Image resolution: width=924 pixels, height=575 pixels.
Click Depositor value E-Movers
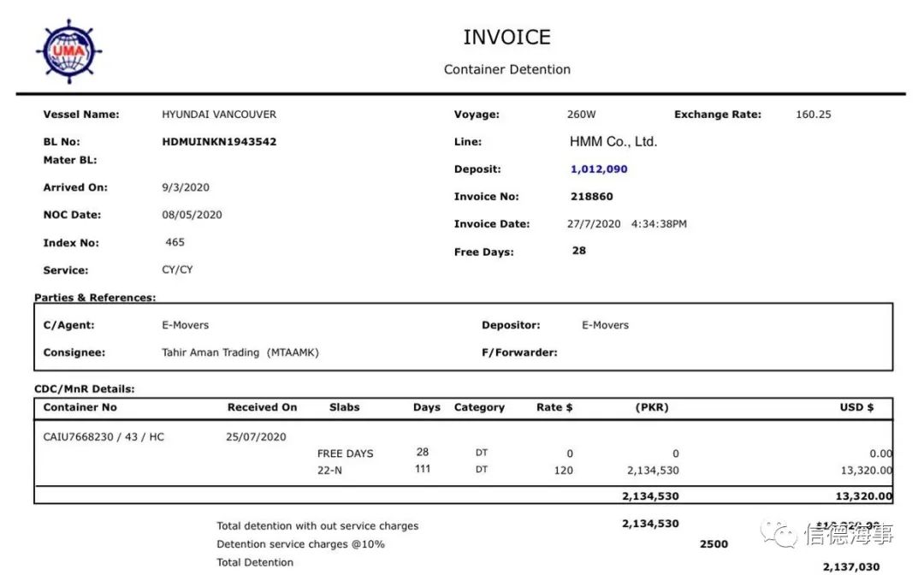click(x=605, y=324)
